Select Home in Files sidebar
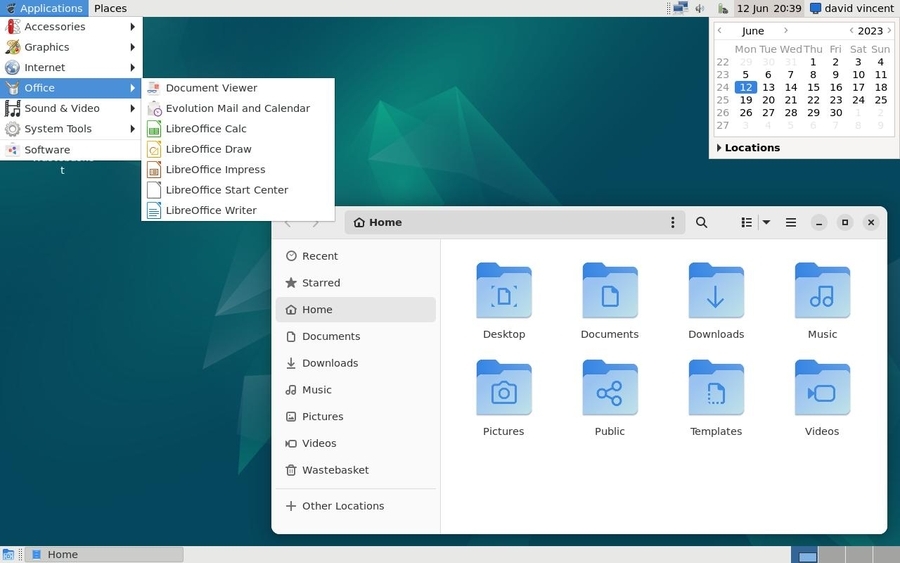The width and height of the screenshot is (900, 563). [x=356, y=309]
